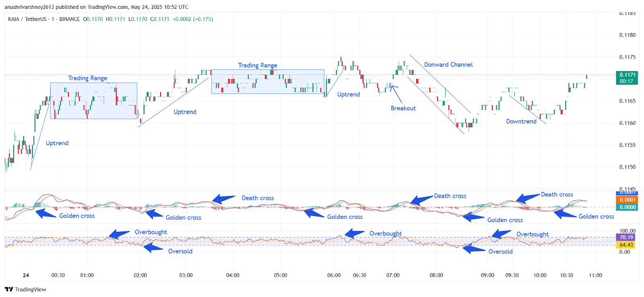Select the Donward Channel text annotation
This screenshot has height=297, width=644.
(x=448, y=64)
